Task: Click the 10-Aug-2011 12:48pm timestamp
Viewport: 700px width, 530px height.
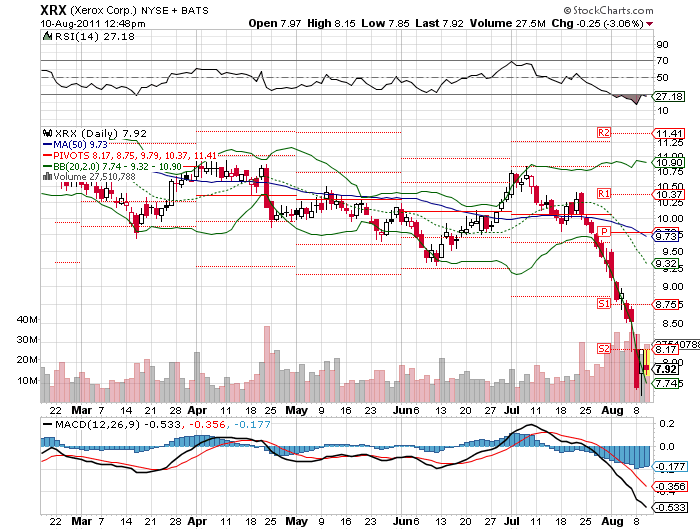Action: (x=93, y=24)
